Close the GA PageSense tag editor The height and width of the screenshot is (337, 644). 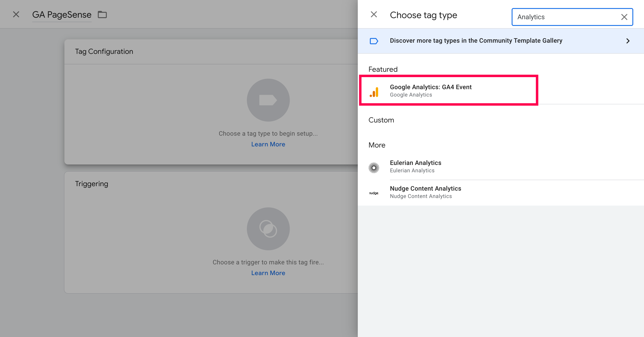[x=16, y=15]
